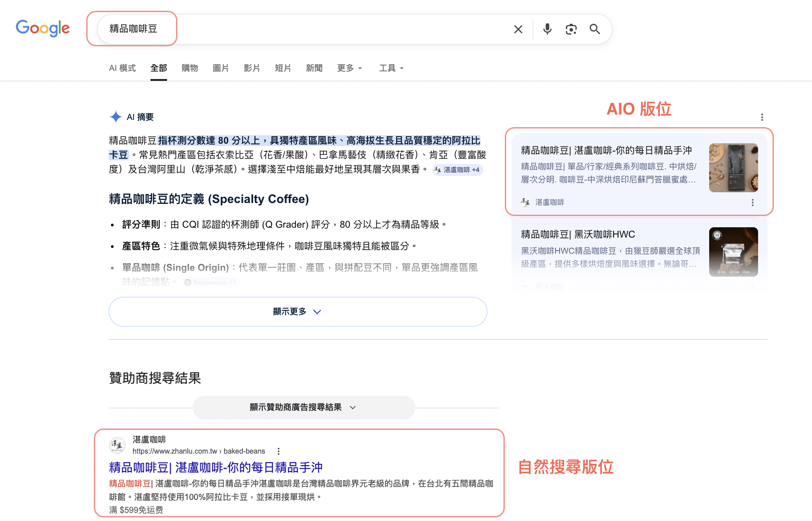Open three-dot menu beside baked-beans URL
812x521 pixels.
tap(278, 451)
